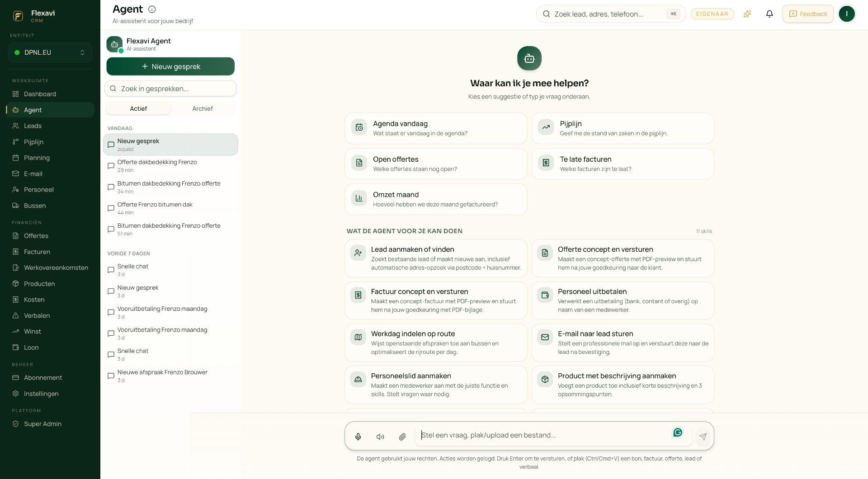868x479 pixels.
Task: Open Loon in the sidebar
Action: (50, 348)
